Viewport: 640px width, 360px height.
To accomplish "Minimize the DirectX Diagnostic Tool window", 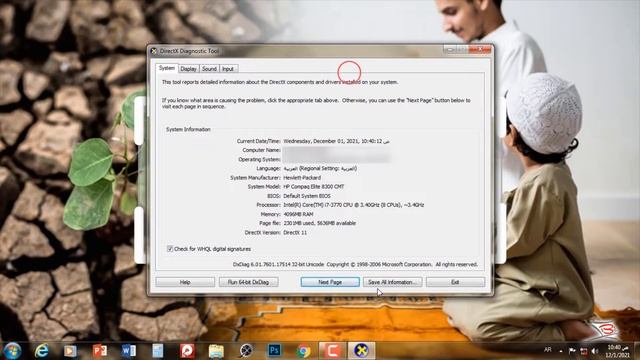I will [449, 50].
